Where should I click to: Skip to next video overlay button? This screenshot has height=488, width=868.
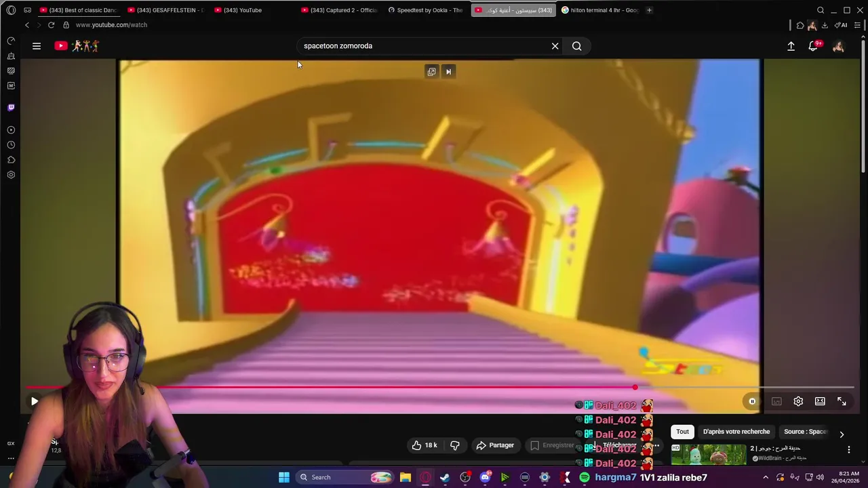(448, 72)
